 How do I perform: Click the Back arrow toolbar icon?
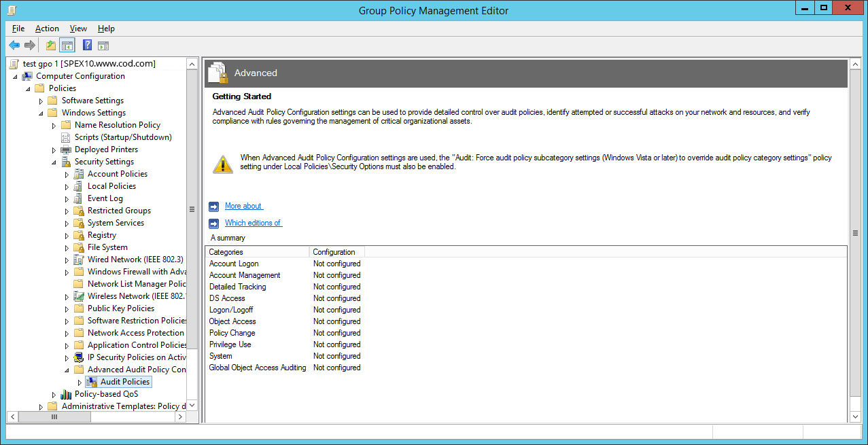point(14,46)
